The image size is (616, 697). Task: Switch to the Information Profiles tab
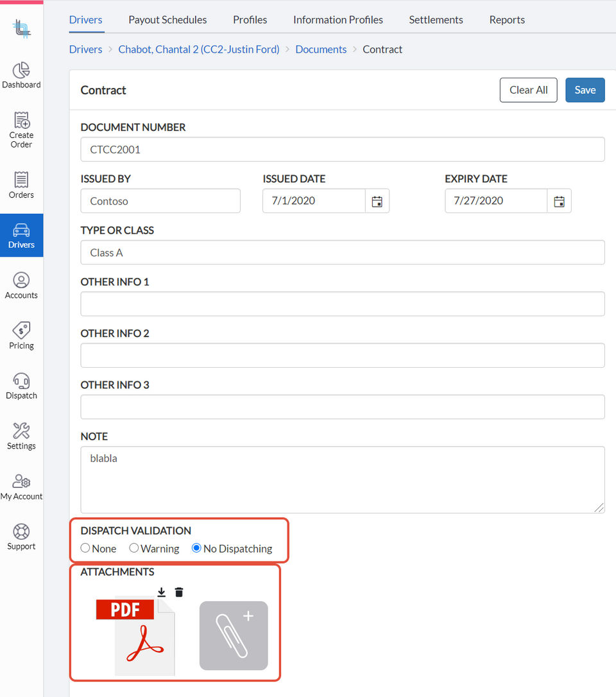pyautogui.click(x=338, y=20)
